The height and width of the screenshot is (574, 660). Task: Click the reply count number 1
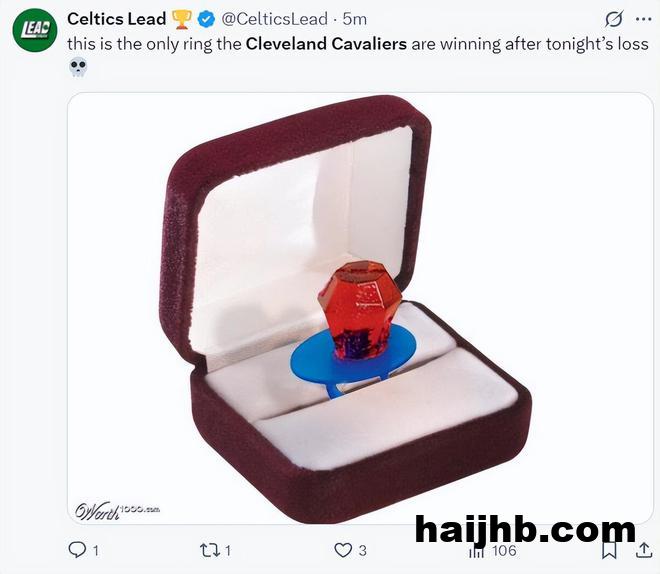96,550
